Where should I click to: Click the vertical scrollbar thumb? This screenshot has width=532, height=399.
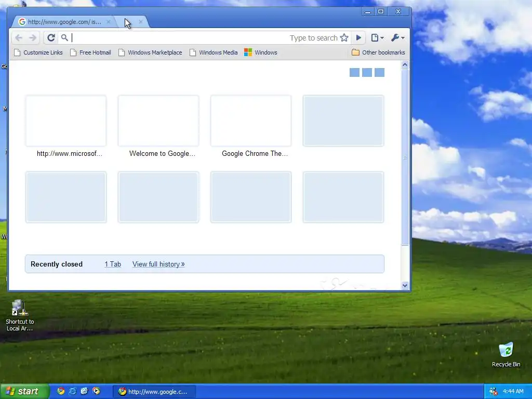pos(405,157)
